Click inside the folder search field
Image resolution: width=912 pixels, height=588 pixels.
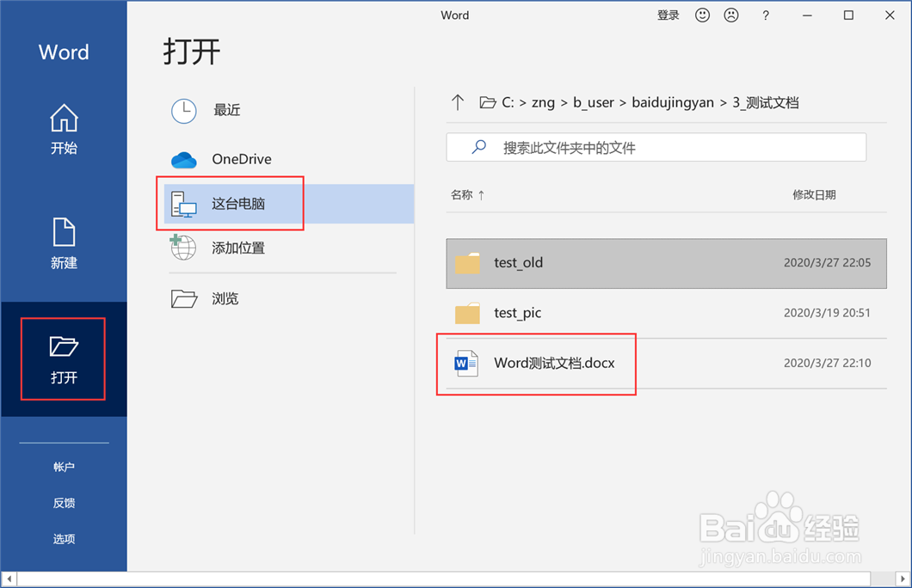[x=656, y=147]
